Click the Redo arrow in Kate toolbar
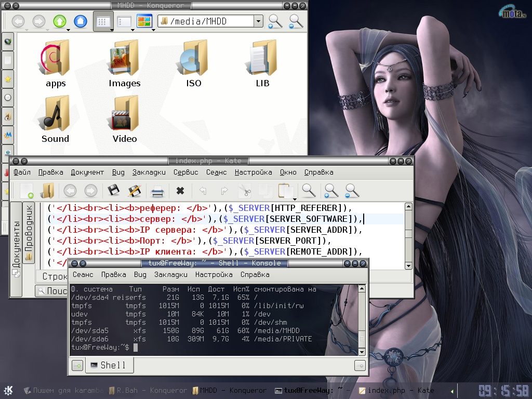 pos(224,191)
